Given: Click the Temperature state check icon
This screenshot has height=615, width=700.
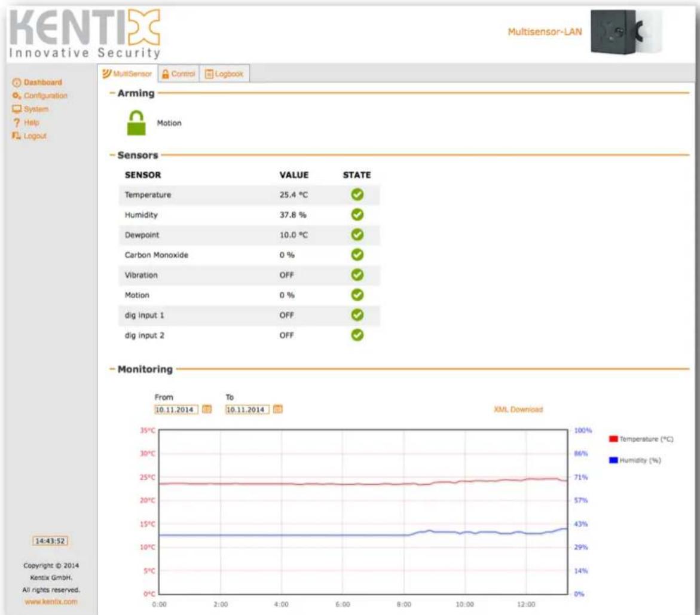Looking at the screenshot, I should click(357, 195).
